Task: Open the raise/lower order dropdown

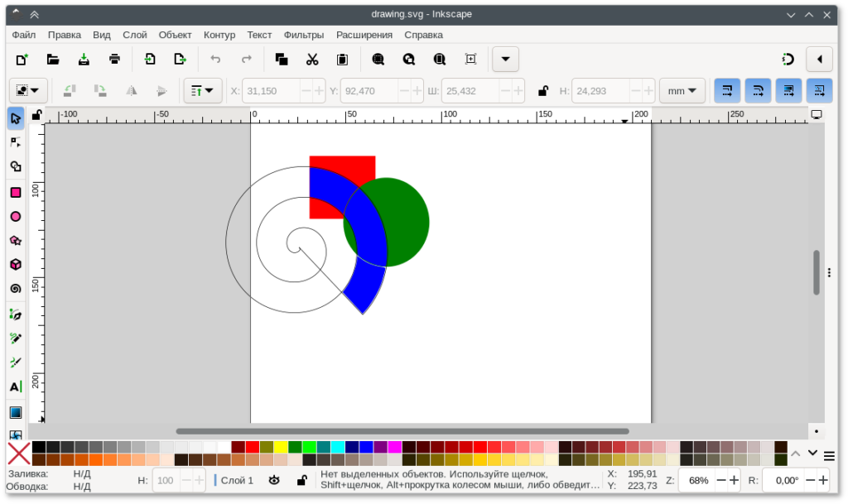Action: click(x=202, y=91)
